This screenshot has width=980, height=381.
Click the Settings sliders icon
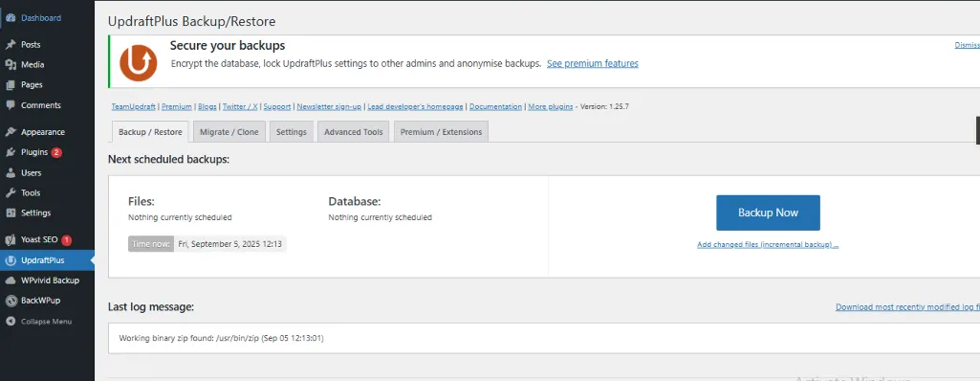tap(10, 213)
